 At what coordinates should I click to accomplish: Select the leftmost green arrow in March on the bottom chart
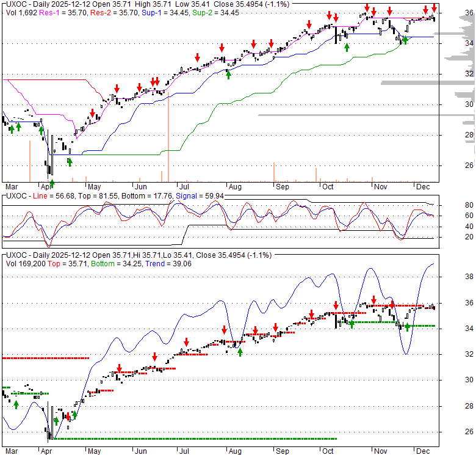point(16,404)
